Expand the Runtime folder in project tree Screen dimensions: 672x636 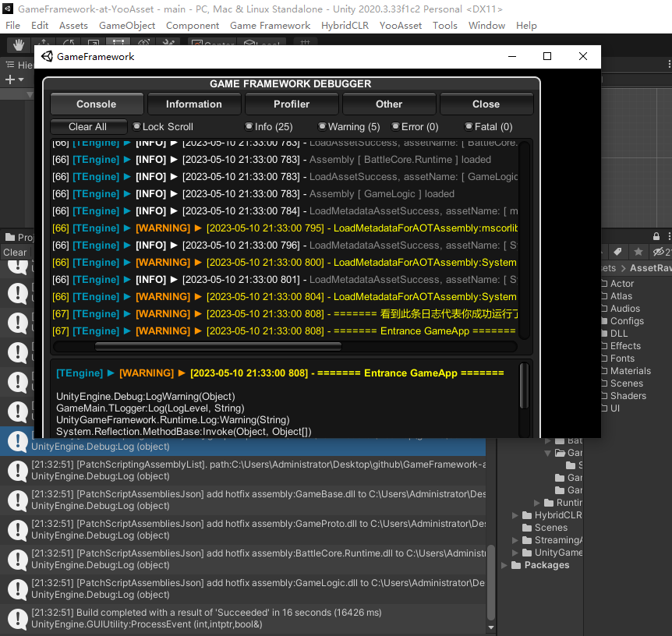click(x=536, y=503)
